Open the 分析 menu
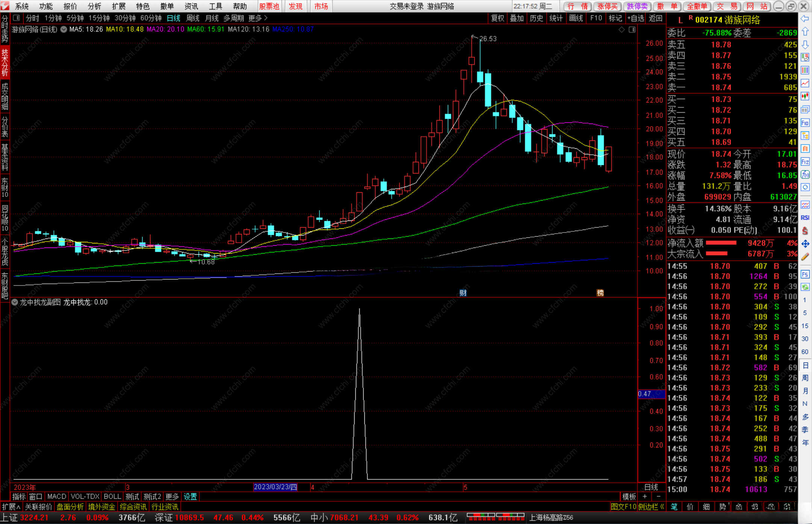The image size is (812, 524). 94,6
